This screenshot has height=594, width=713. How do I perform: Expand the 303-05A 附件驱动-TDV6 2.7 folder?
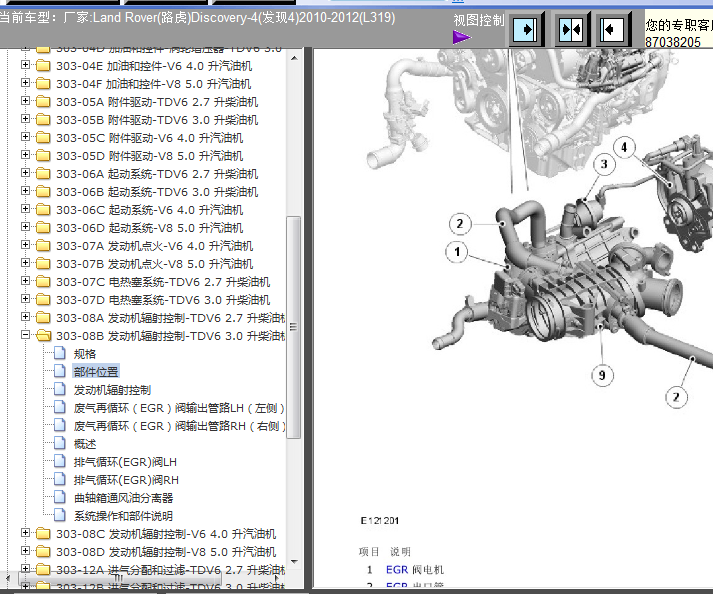pos(25,101)
